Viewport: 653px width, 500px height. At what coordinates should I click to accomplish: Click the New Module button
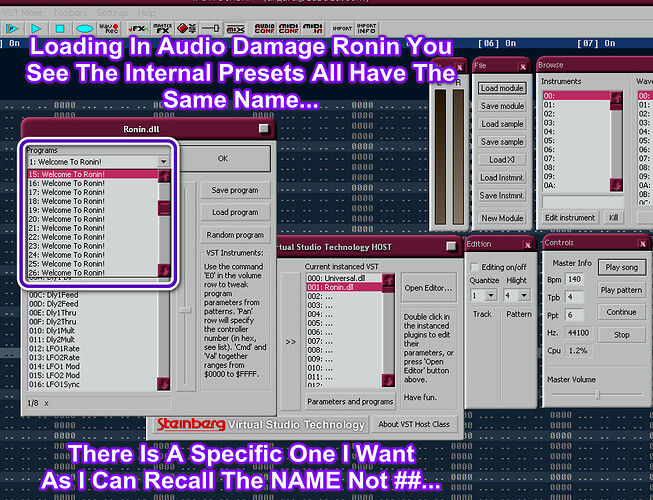pyautogui.click(x=502, y=218)
